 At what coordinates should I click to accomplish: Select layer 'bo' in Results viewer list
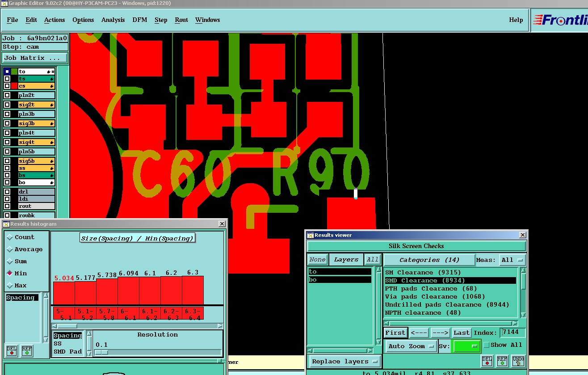pyautogui.click(x=340, y=280)
